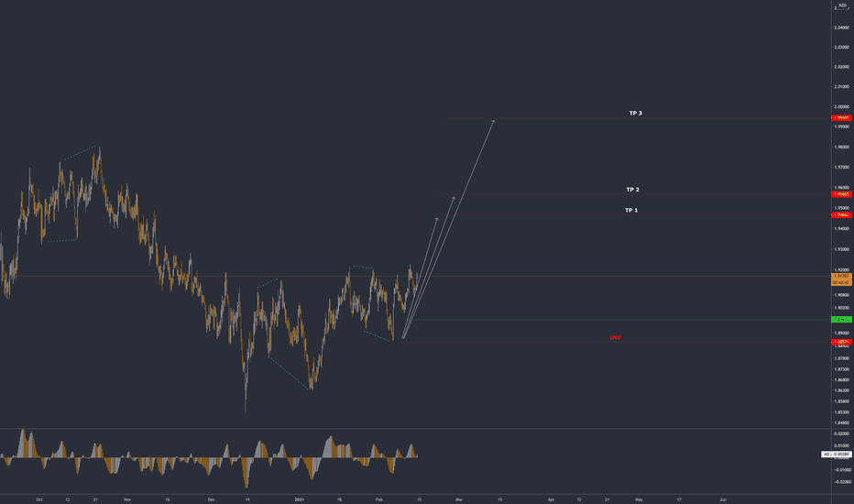Click the May label on time axis

click(639, 499)
